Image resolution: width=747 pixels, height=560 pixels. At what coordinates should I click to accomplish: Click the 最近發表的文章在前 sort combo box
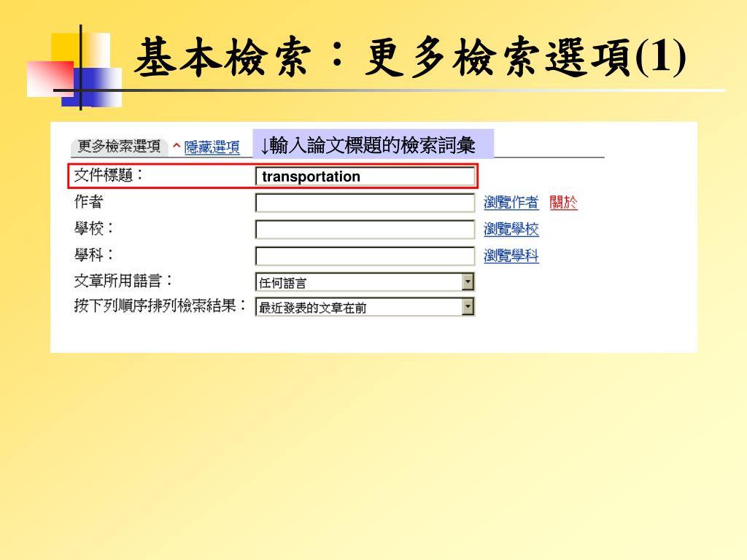click(365, 307)
